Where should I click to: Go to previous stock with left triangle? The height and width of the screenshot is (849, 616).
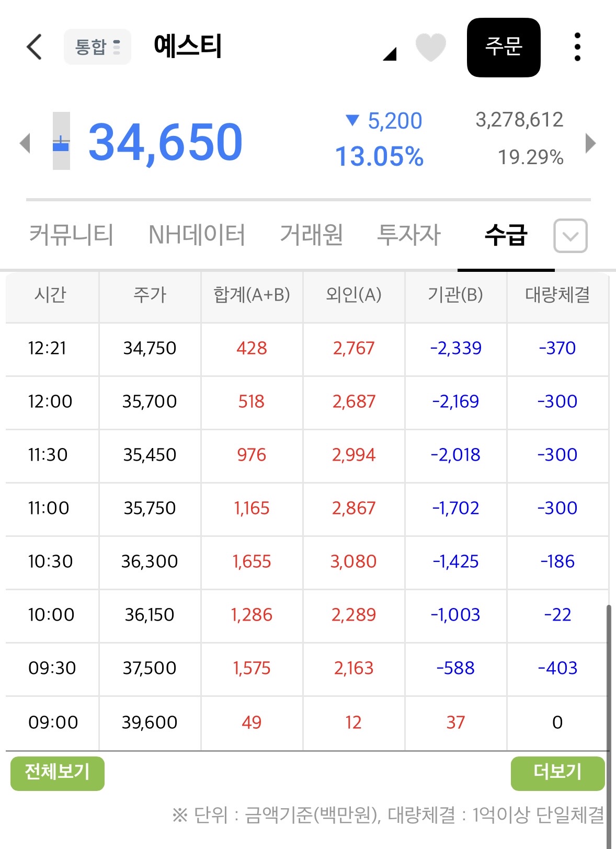tap(25, 143)
